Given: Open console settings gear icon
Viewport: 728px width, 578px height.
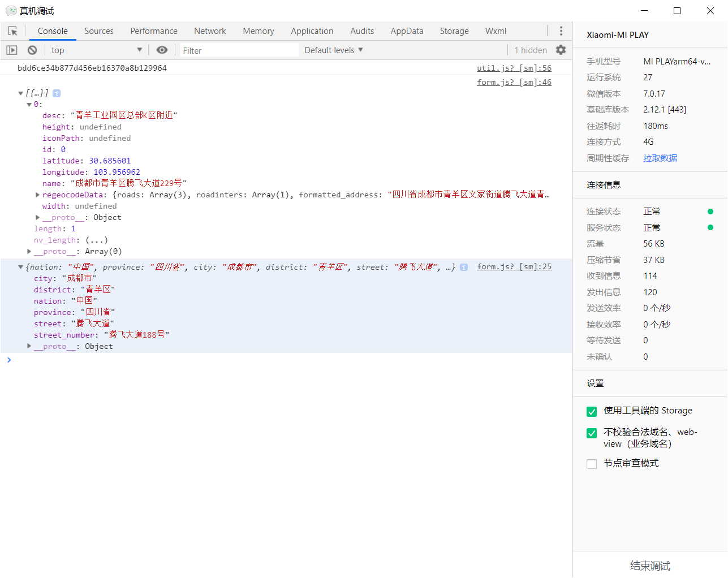Looking at the screenshot, I should coord(561,50).
